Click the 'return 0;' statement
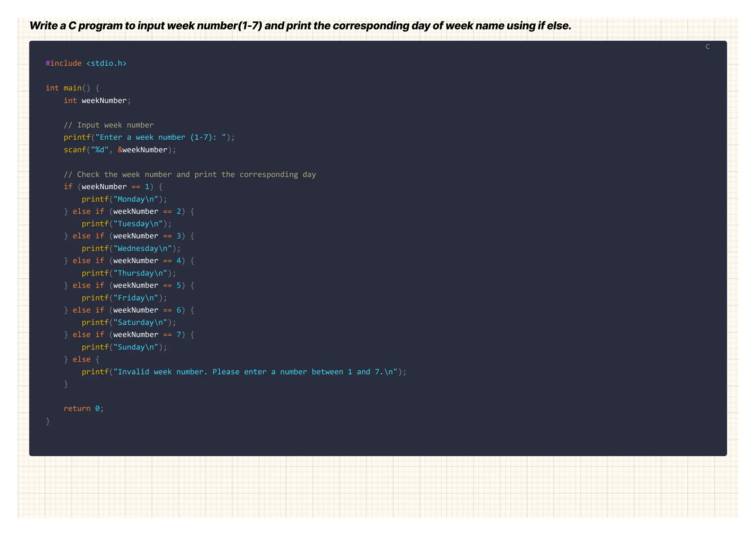 pos(84,409)
